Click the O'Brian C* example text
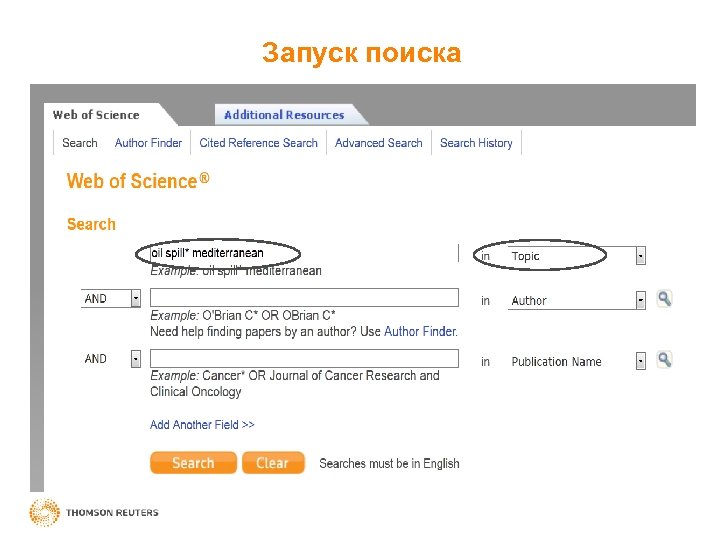The image size is (720, 540). click(269, 315)
